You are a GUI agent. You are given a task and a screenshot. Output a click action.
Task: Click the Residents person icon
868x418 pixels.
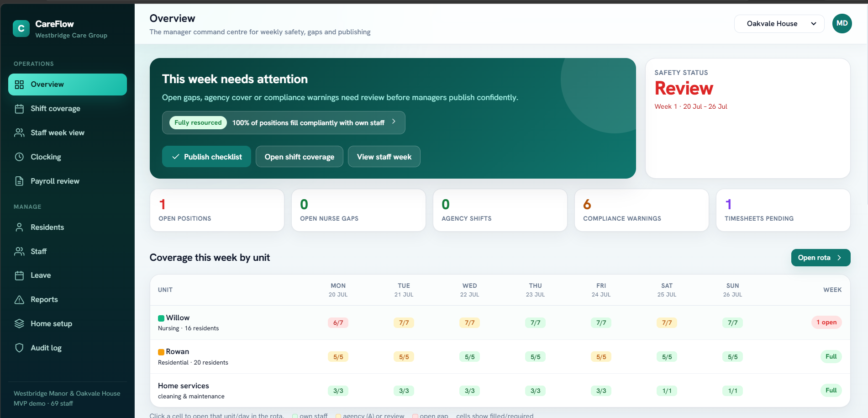click(x=19, y=228)
